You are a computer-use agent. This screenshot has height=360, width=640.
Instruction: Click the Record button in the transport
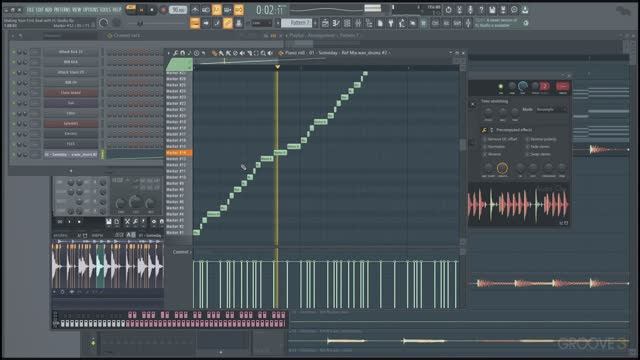[x=163, y=9]
